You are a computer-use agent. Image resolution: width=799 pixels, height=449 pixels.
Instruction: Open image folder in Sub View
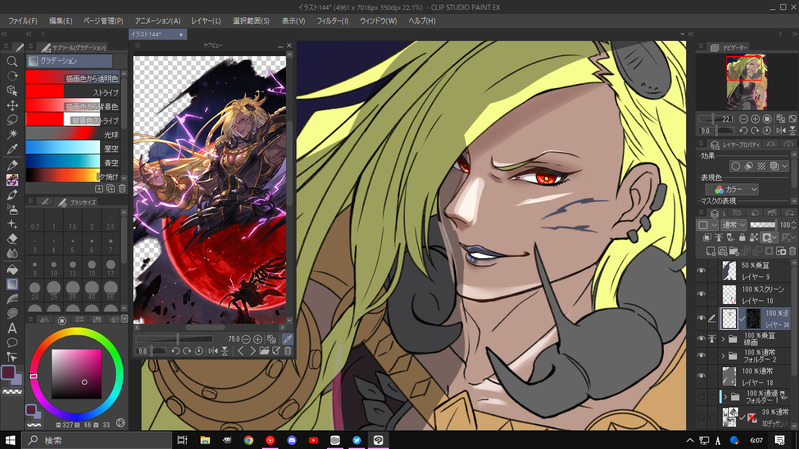point(263,351)
